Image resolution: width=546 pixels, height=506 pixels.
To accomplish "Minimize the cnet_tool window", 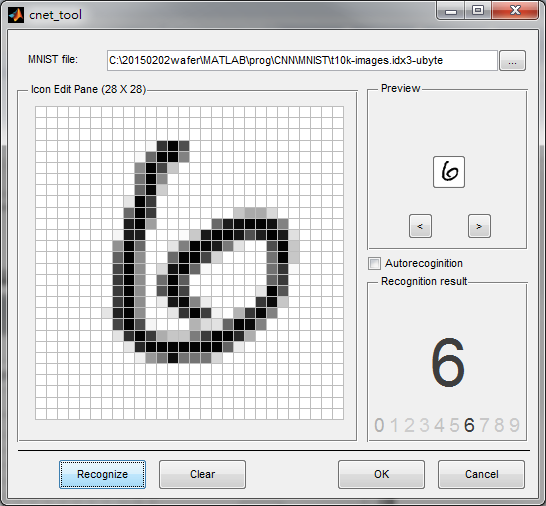I will (x=451, y=11).
